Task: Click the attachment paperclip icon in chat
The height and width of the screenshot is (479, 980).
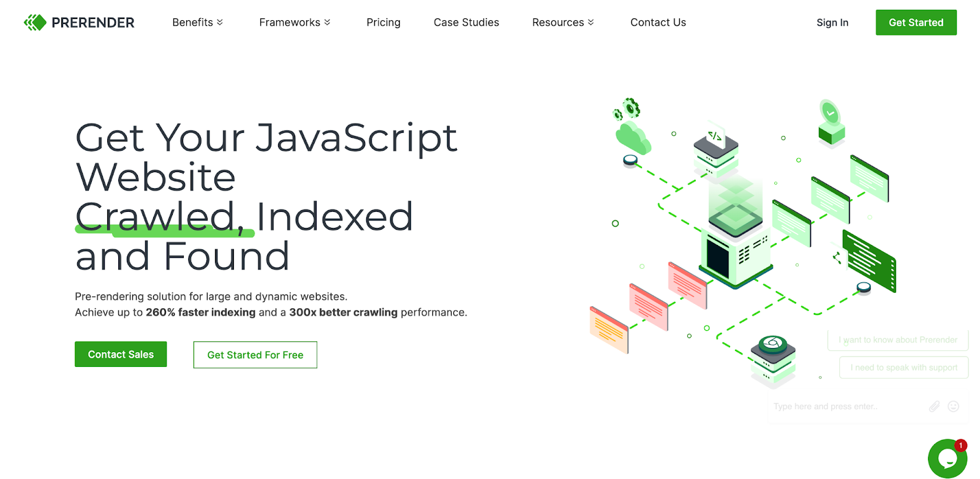Action: pos(934,406)
